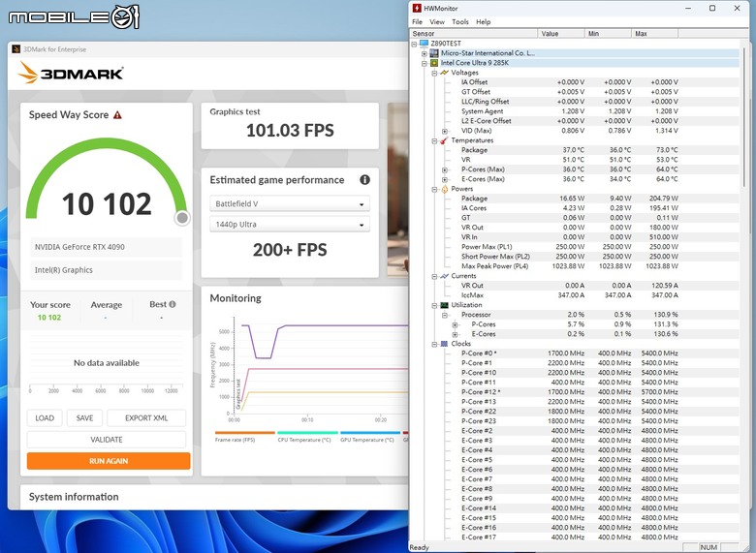This screenshot has height=553, width=756.
Task: Open the 1440p Ultra resolution dropdown
Action: coord(290,225)
